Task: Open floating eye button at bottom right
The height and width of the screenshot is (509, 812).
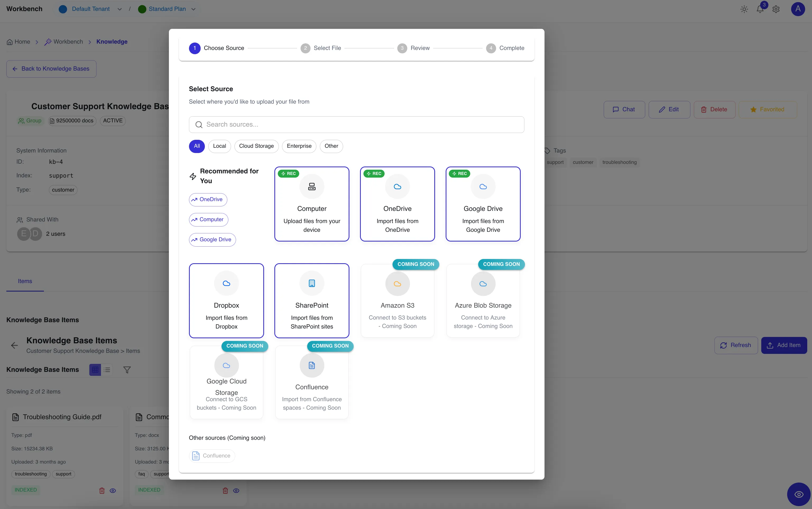Action: (x=799, y=494)
